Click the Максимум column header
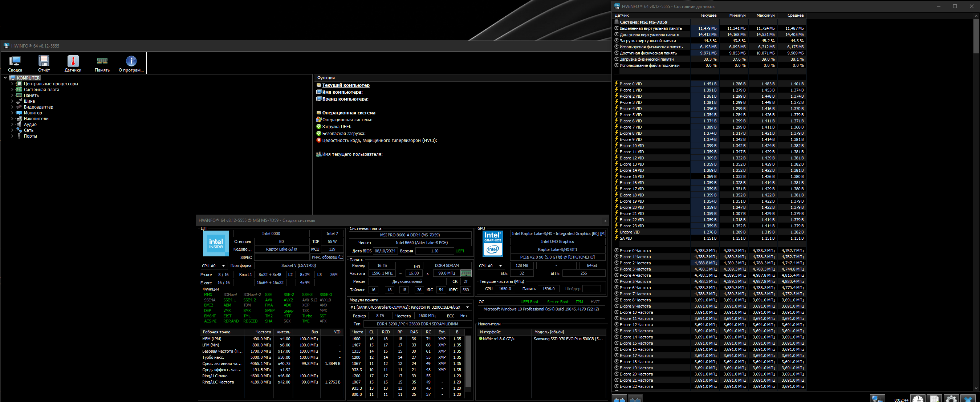The height and width of the screenshot is (402, 980). point(765,16)
